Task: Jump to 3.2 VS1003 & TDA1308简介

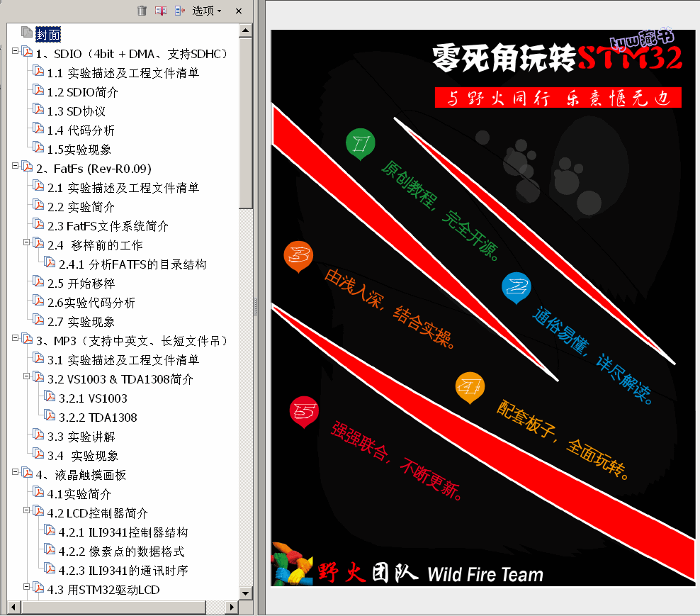Action: (120, 379)
